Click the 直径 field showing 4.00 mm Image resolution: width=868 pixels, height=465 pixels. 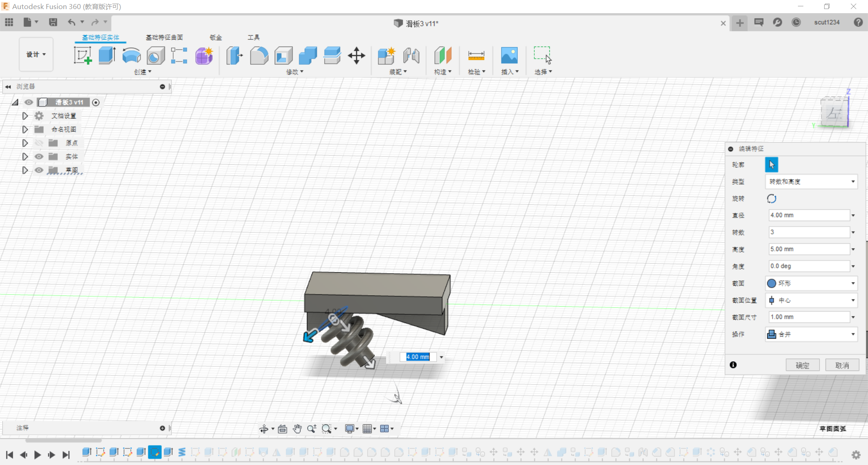[809, 215]
